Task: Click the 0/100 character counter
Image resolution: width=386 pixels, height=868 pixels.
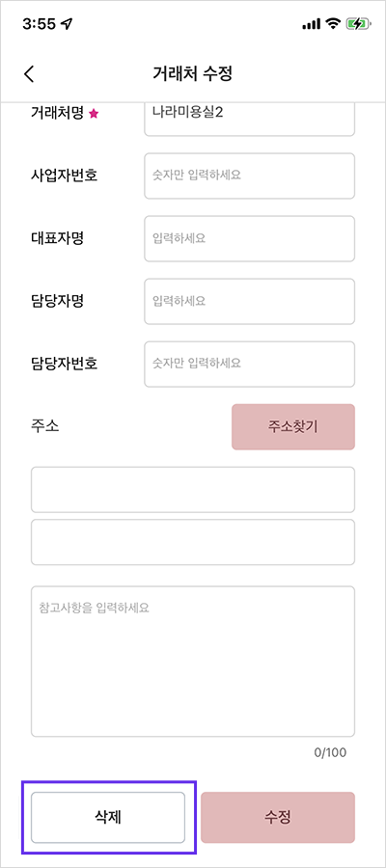Action: [330, 752]
